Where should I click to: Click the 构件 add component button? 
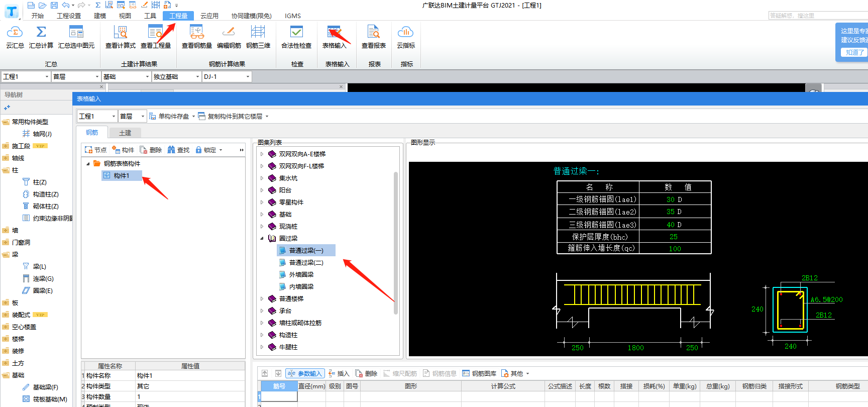pos(123,150)
